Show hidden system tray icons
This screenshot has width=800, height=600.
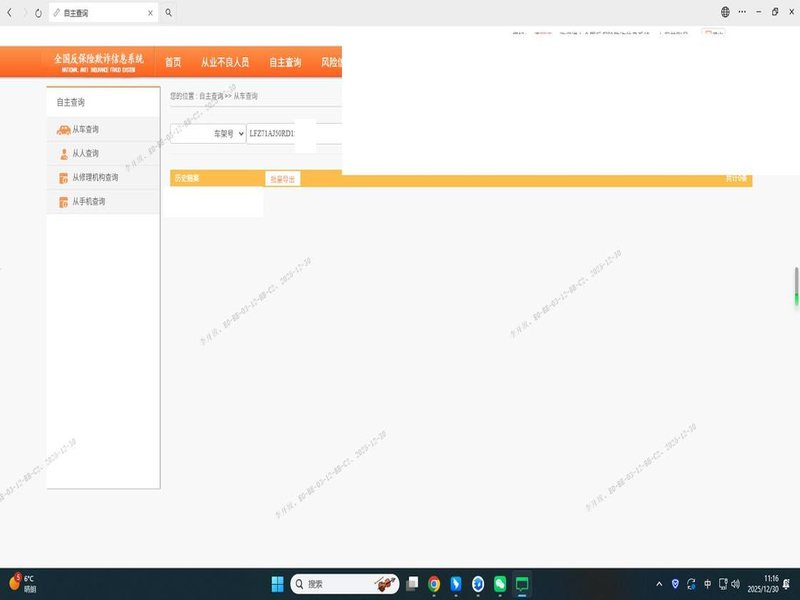[x=658, y=583]
